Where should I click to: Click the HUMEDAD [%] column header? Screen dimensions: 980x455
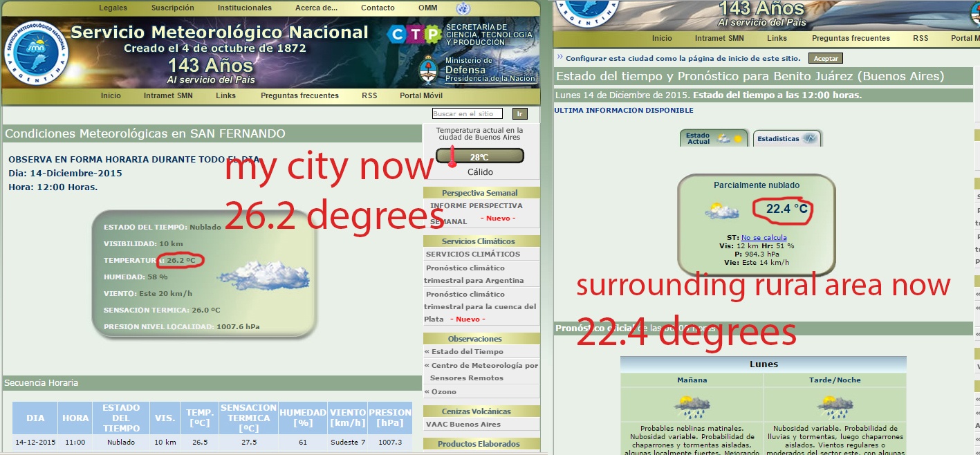(303, 418)
